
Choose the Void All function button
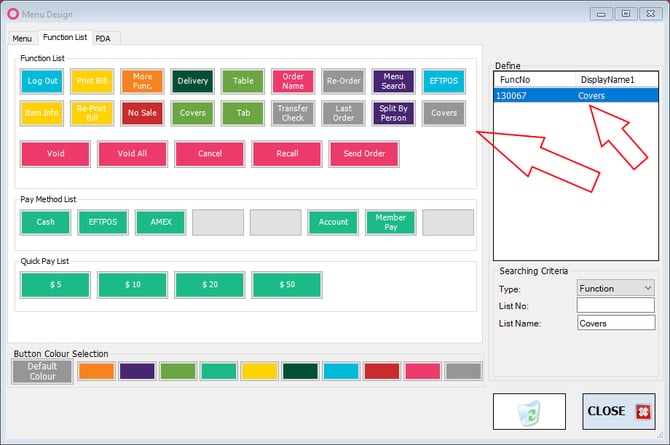click(132, 153)
